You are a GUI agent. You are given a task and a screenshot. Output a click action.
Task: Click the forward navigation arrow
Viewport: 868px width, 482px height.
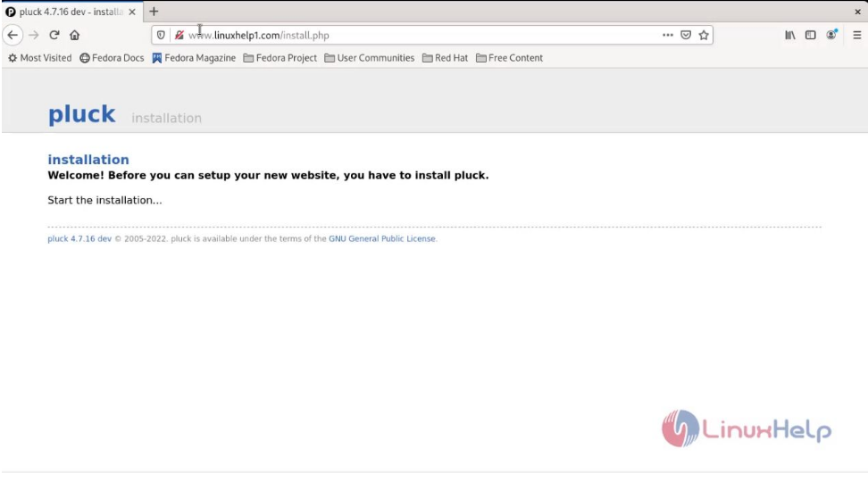click(x=34, y=35)
